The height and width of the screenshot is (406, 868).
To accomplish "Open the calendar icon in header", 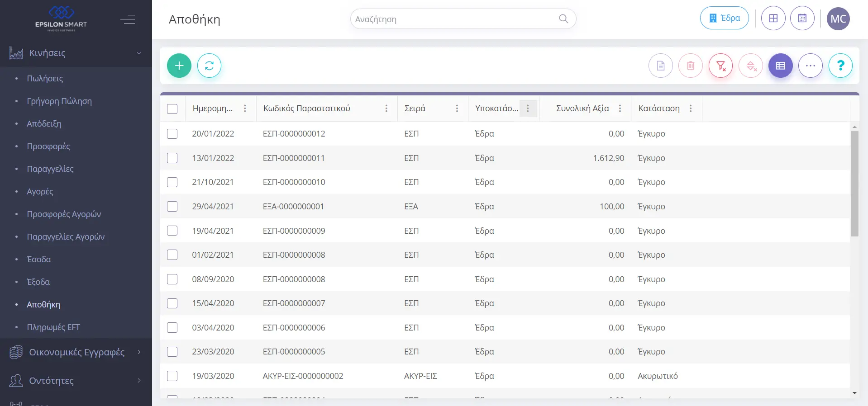I will [x=802, y=19].
